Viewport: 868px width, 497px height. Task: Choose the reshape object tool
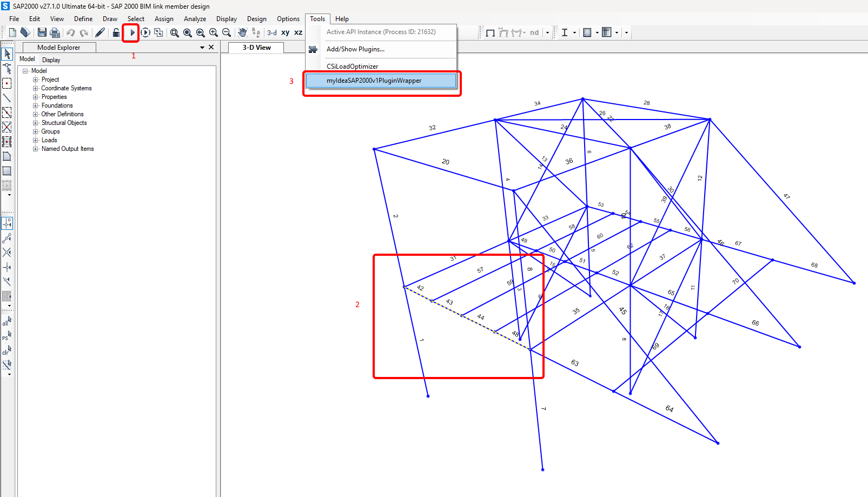pyautogui.click(x=7, y=69)
